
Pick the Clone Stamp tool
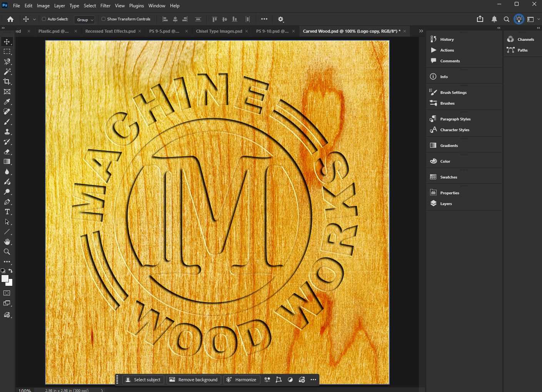(7, 132)
